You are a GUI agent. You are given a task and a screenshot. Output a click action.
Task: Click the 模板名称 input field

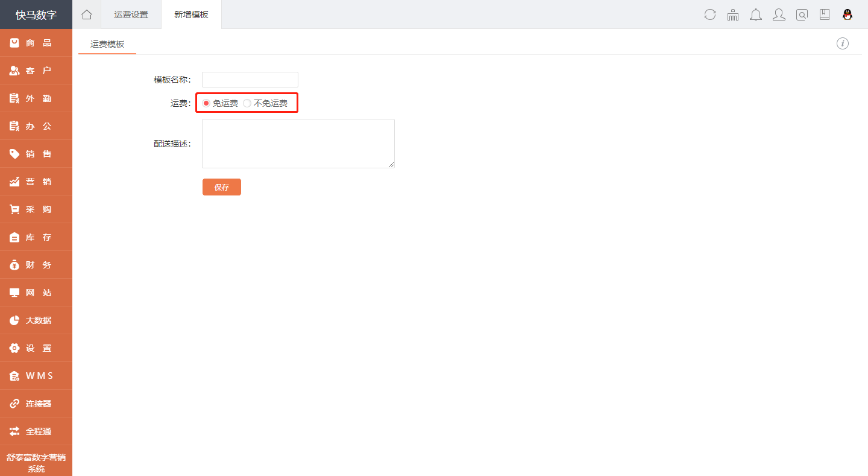pos(250,80)
